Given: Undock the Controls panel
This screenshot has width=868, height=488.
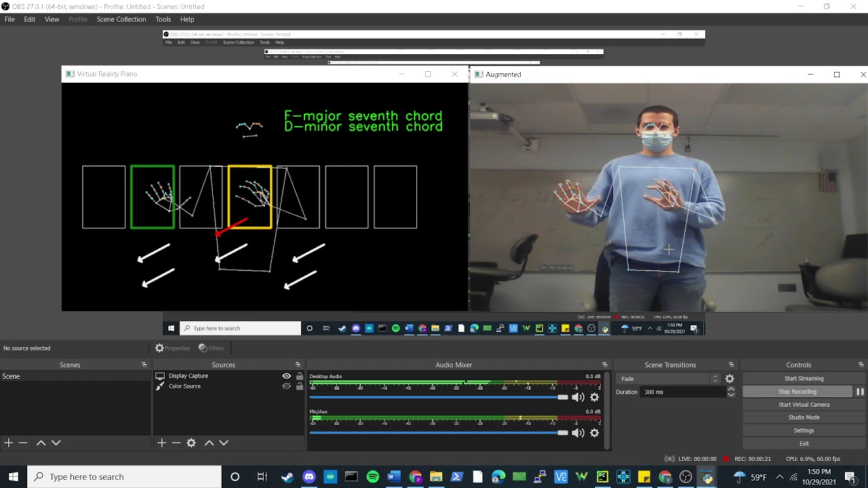Looking at the screenshot, I should click(x=861, y=365).
